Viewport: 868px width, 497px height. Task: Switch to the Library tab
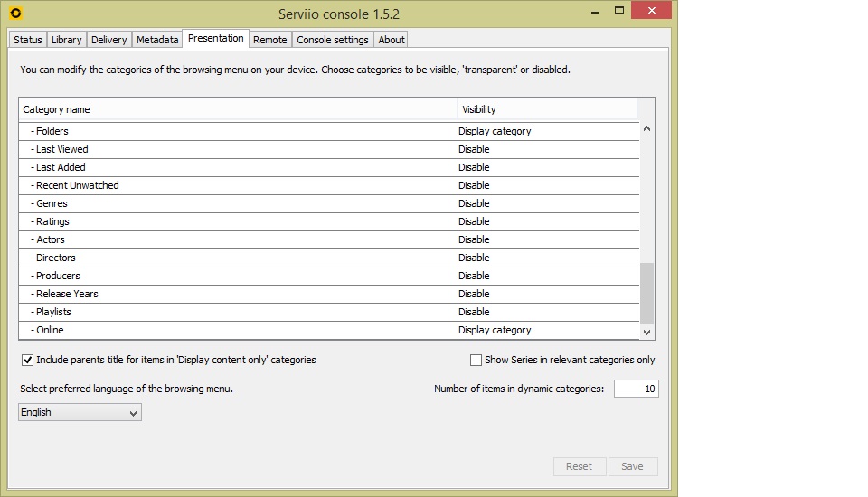coord(67,40)
